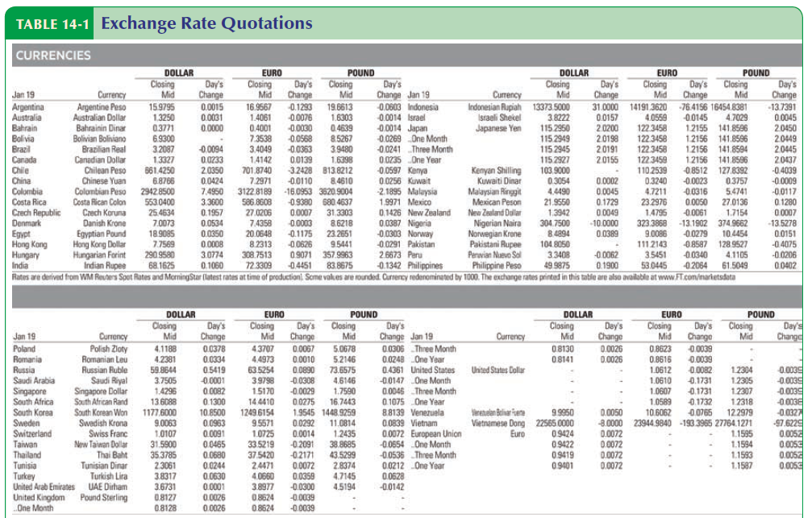
Task: Click the 'European Union' row label
Action: pos(436,433)
